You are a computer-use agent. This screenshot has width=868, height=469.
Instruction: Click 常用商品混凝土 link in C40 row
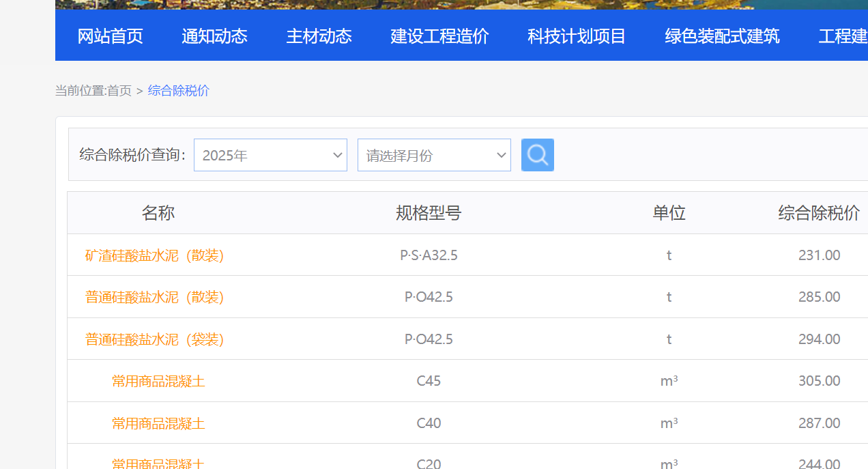[158, 423]
